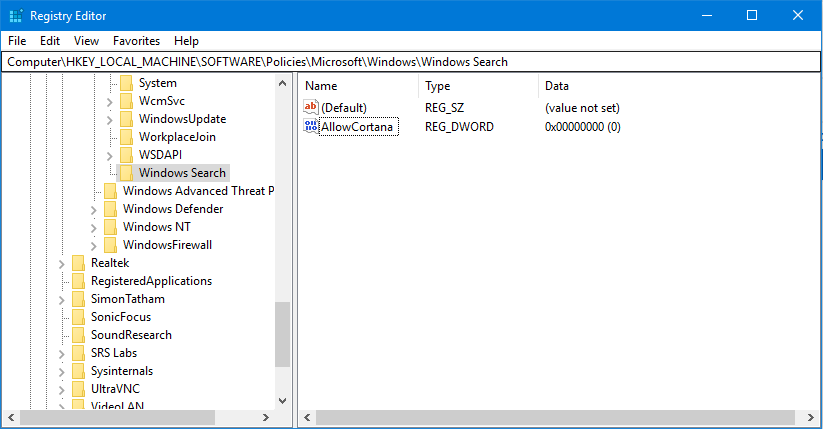Select the Windows NT folder icon
This screenshot has height=429, width=823.
[x=110, y=227]
